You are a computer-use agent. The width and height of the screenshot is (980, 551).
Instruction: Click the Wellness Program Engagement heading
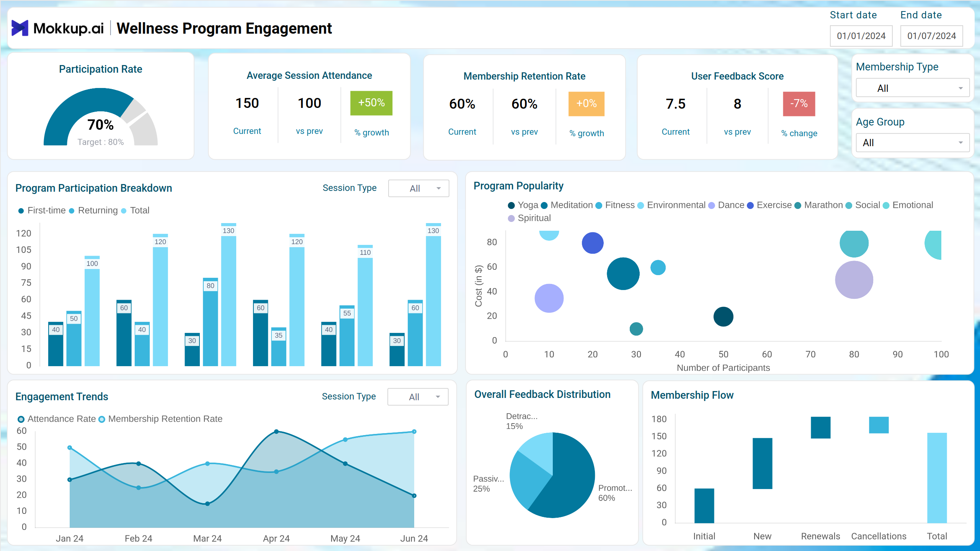tap(224, 28)
